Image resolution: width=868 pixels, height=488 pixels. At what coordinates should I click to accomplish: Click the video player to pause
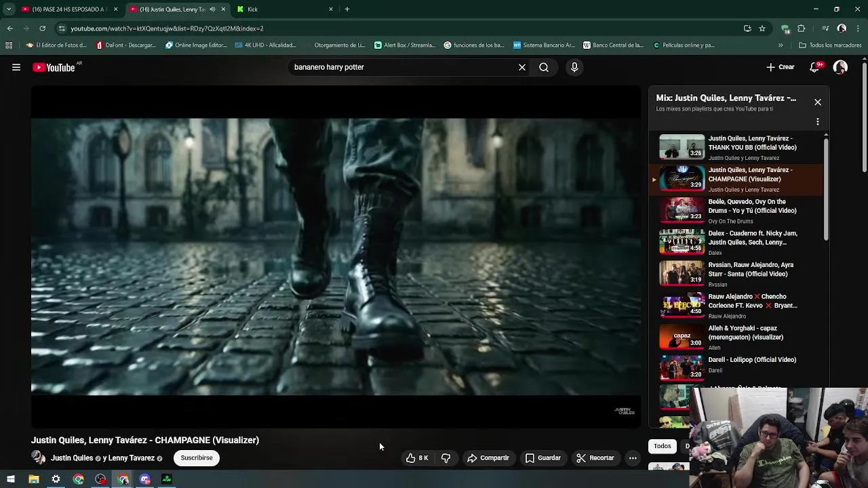[336, 256]
